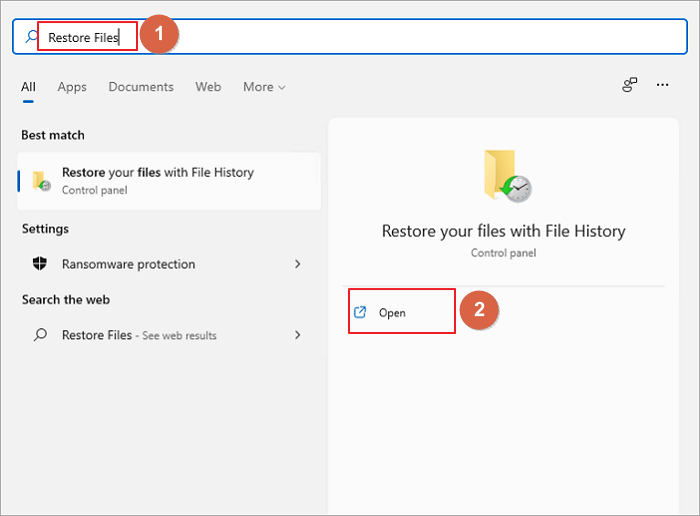Screen dimensions: 700x516
Task: Click the search icon beside the web result
Action: (41, 335)
